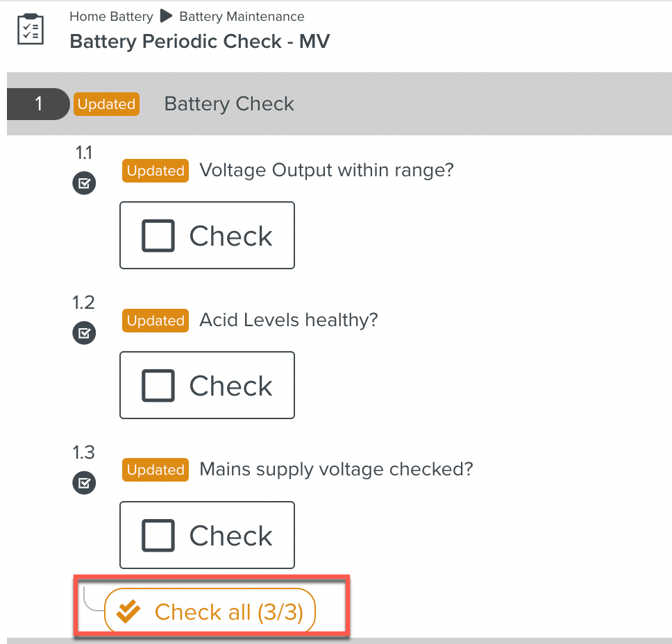The width and height of the screenshot is (672, 644).
Task: Open the Home Battery breadcrumb
Action: [x=111, y=16]
